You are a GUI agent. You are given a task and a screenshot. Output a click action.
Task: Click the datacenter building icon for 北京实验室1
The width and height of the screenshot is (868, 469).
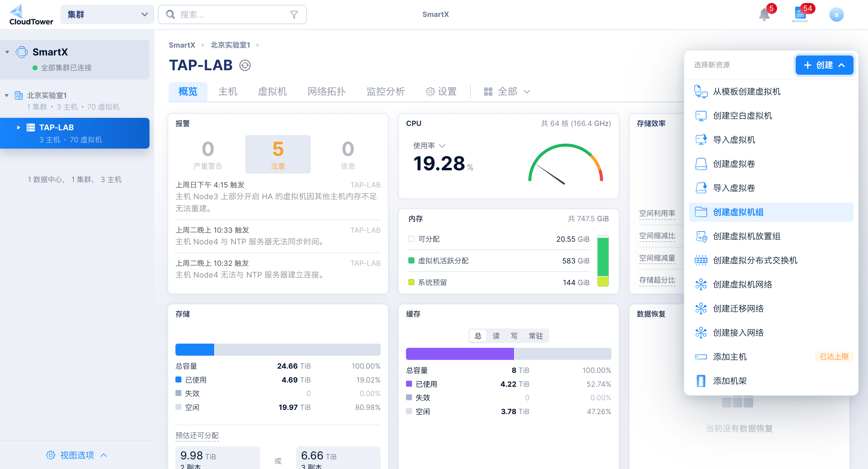click(x=18, y=95)
